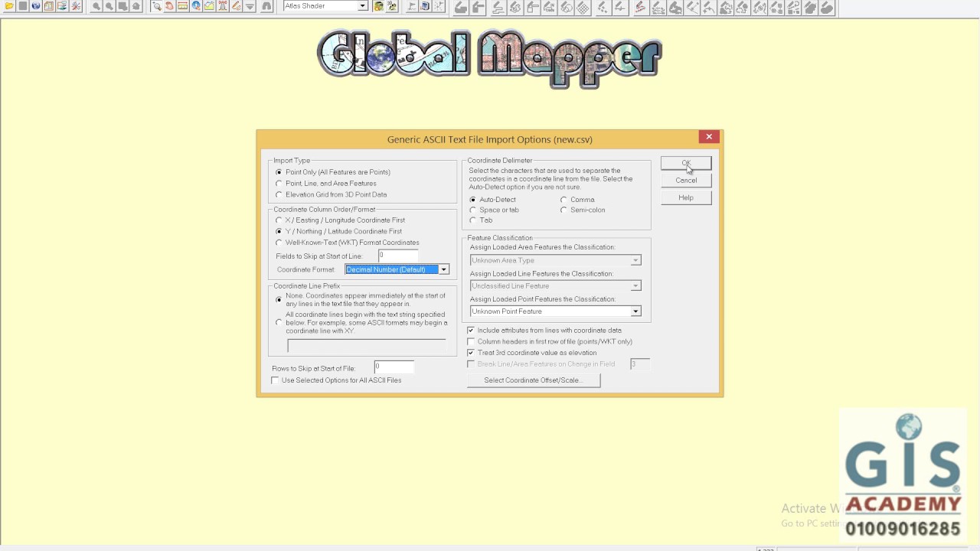
Task: Open the Unknown Area Type dropdown
Action: (635, 260)
